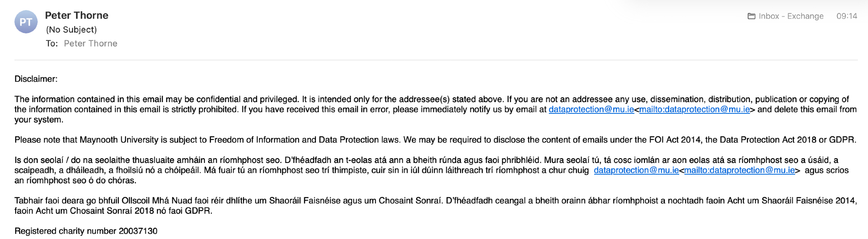Click the (No Subject) subject line
This screenshot has width=868, height=239.
[x=71, y=30]
